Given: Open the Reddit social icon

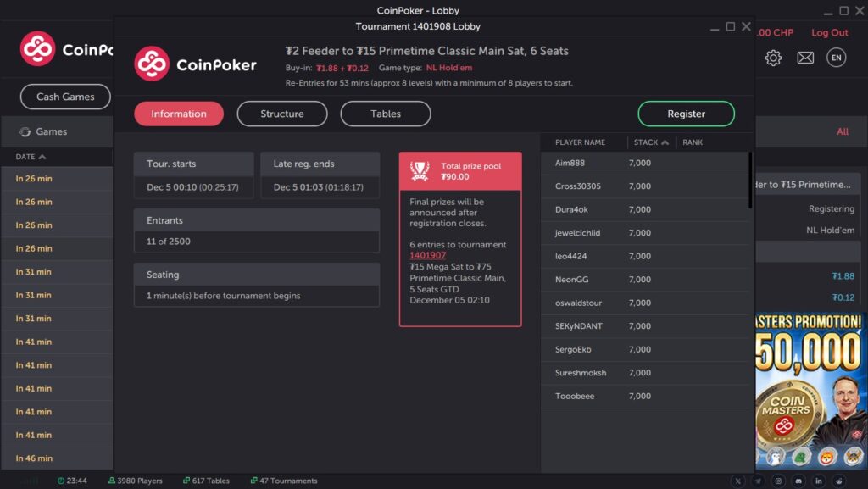Looking at the screenshot, I should point(839,481).
